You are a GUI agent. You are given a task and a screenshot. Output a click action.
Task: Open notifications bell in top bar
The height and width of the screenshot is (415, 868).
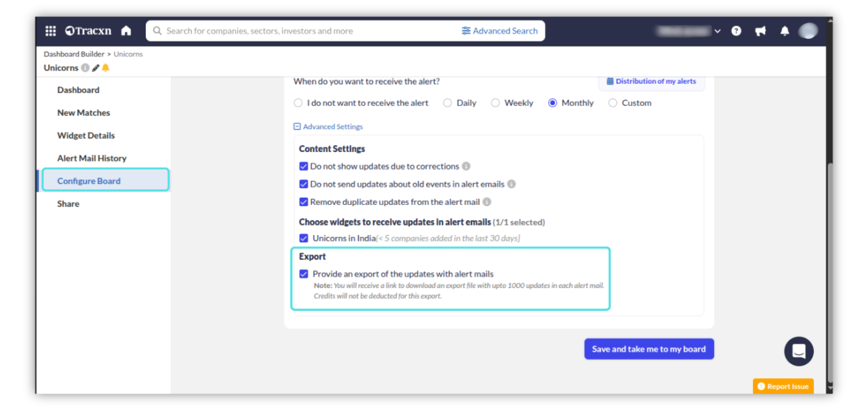(x=784, y=31)
